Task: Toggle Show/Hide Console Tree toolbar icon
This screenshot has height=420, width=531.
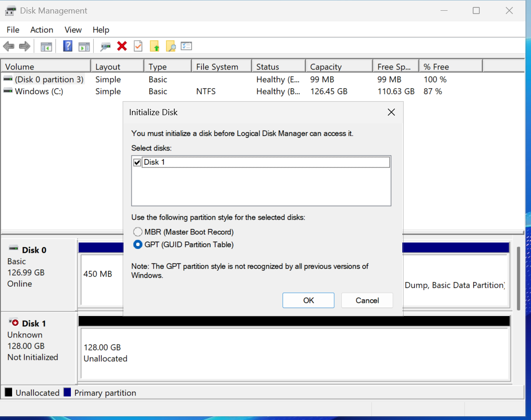Action: click(46, 46)
